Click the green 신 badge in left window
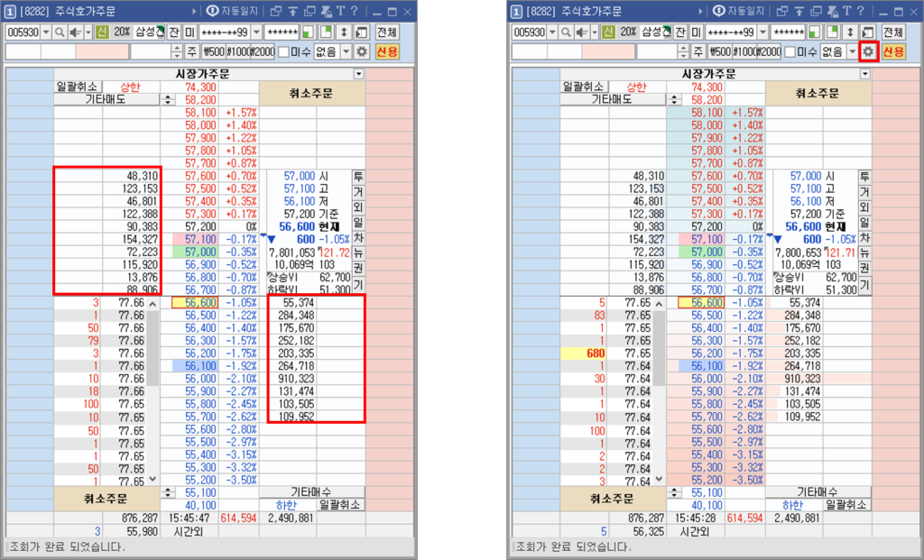 click(102, 32)
